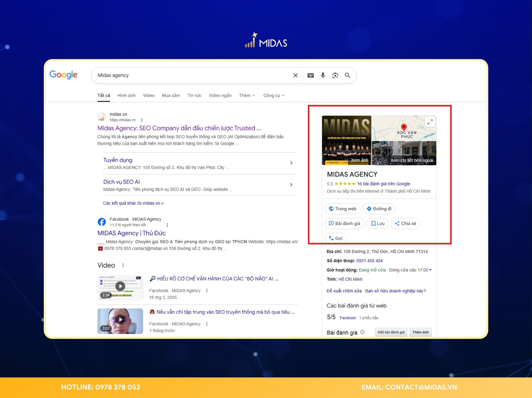Expand the map with the fullscreen arrows icon
Screen dimensions: 532x398
tap(430, 122)
